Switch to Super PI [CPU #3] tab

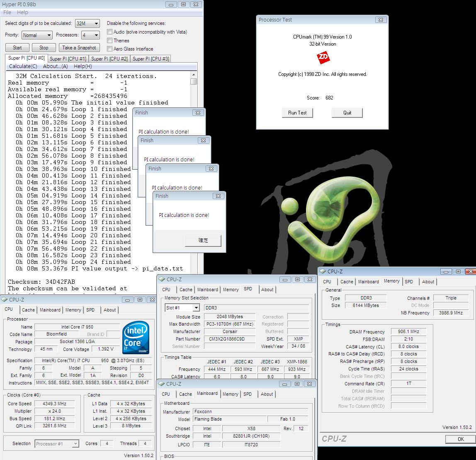pyautogui.click(x=151, y=59)
